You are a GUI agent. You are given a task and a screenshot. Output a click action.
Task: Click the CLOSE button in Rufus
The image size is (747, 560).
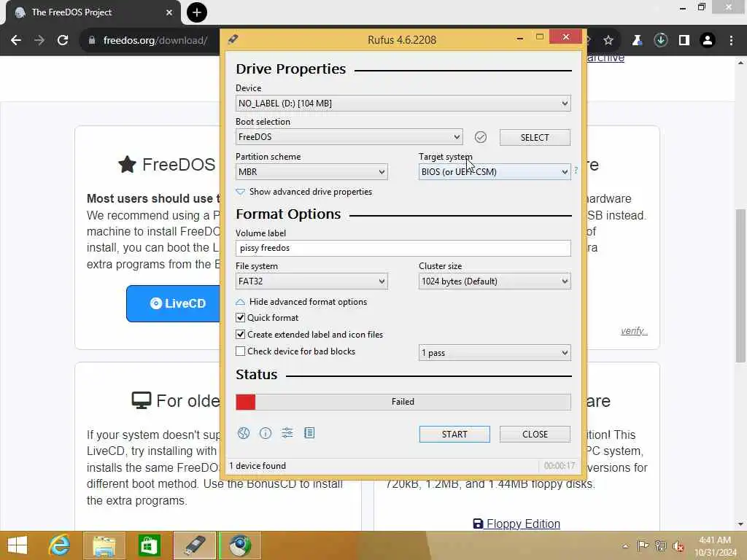click(535, 435)
